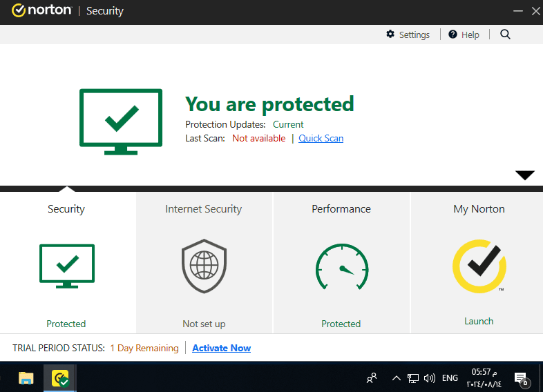Open search with the magnifier icon

click(505, 35)
